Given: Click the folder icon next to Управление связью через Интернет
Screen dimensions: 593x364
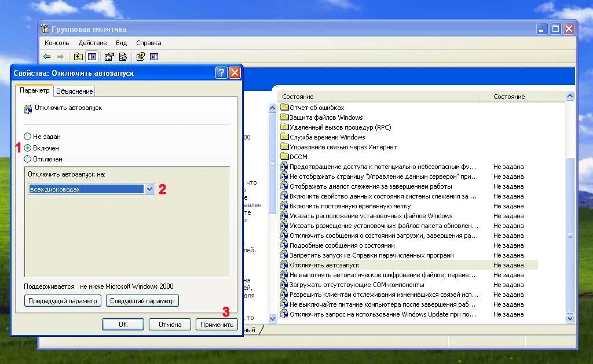Looking at the screenshot, I should click(284, 146).
